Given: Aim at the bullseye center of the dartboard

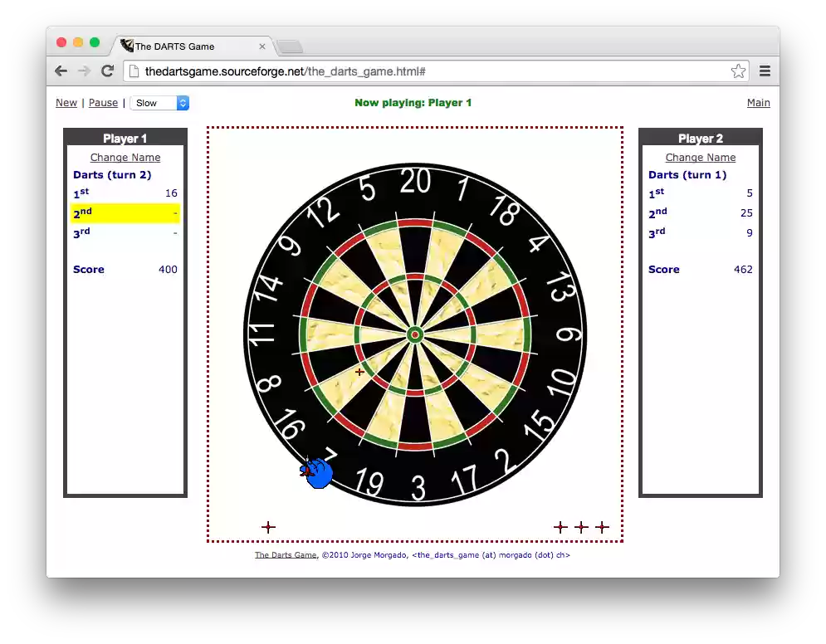Looking at the screenshot, I should 414,334.
